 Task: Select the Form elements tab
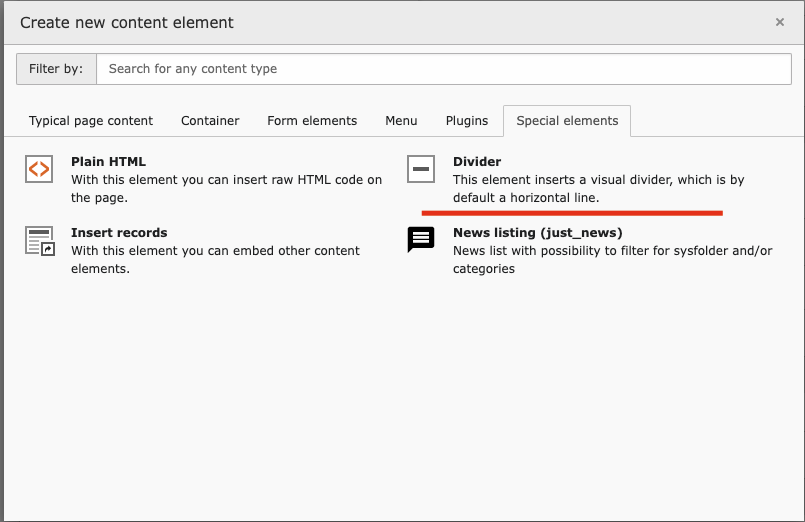click(312, 121)
